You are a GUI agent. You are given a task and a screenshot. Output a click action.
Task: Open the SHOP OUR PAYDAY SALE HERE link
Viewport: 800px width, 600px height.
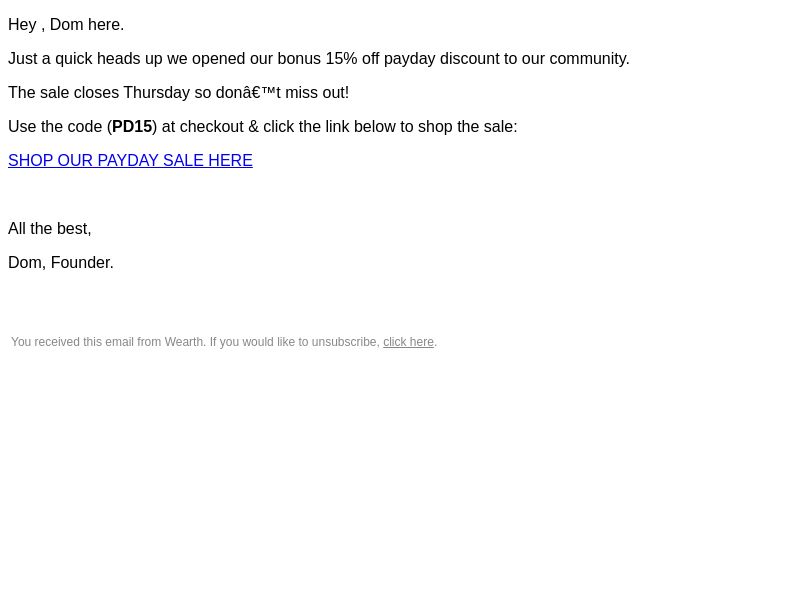click(130, 160)
